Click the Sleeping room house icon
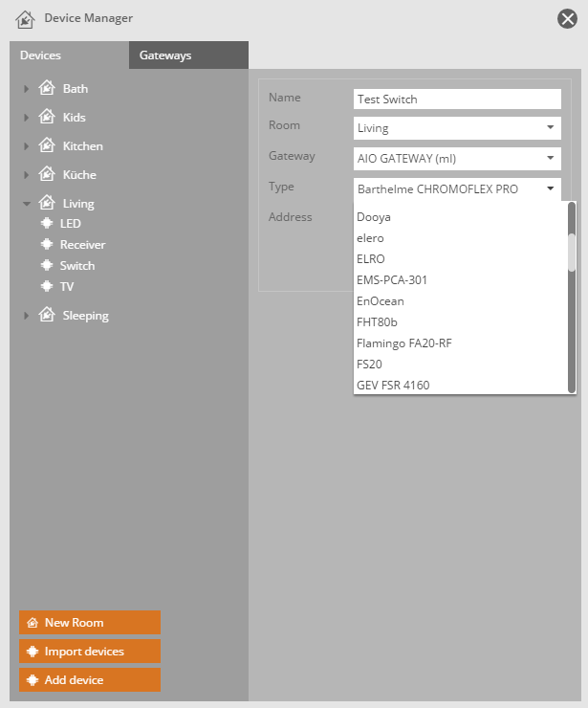The height and width of the screenshot is (708, 588). (x=46, y=316)
